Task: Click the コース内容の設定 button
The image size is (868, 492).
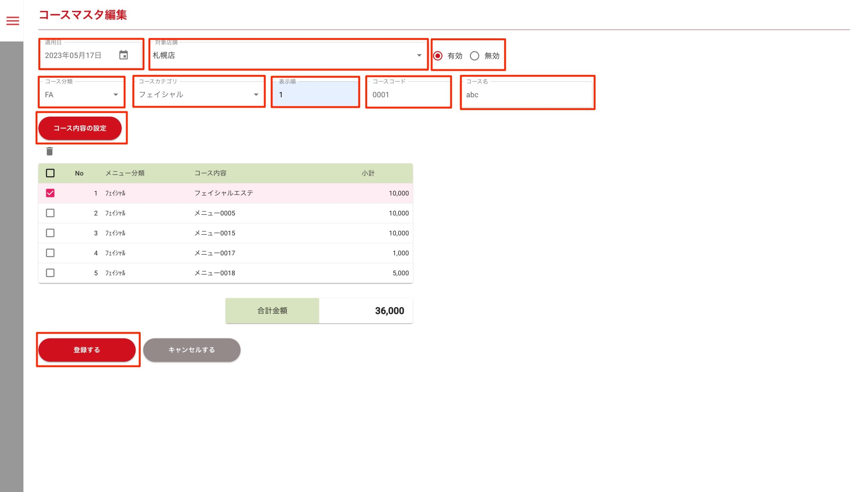Action: tap(80, 128)
